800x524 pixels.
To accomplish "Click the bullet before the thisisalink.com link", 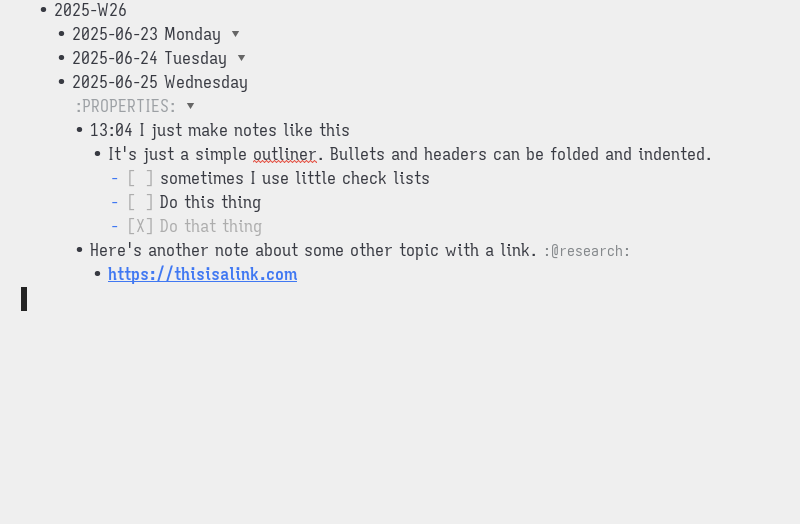I will [97, 274].
